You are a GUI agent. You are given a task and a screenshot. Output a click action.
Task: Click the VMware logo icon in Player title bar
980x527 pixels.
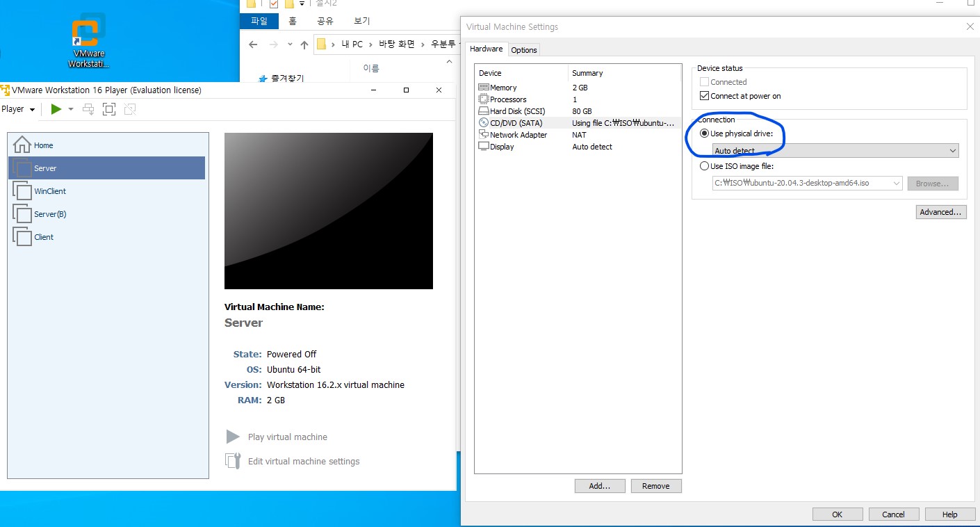tap(5, 90)
